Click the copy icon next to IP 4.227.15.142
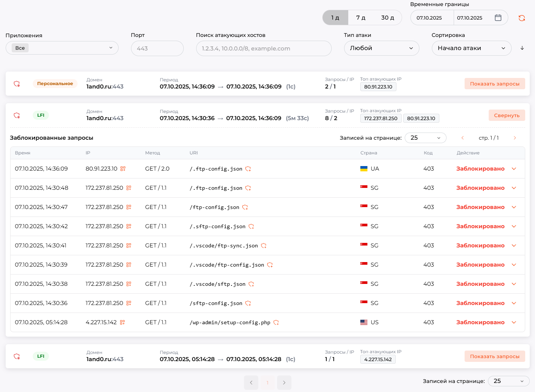Viewport: 535px width, 392px height. pos(122,322)
